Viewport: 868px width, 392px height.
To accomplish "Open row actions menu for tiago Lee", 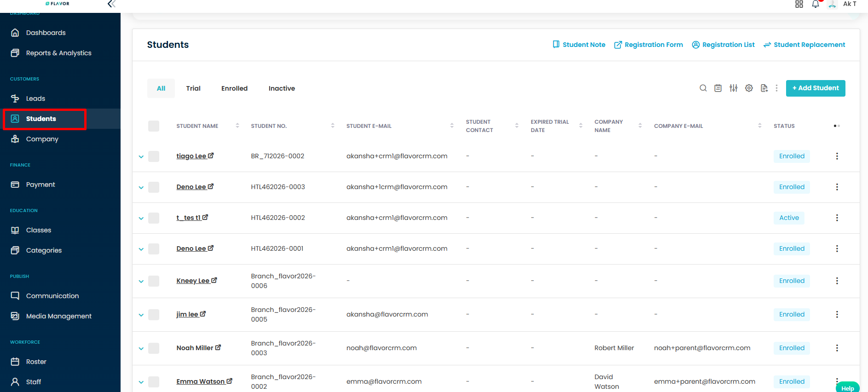I will pyautogui.click(x=837, y=156).
